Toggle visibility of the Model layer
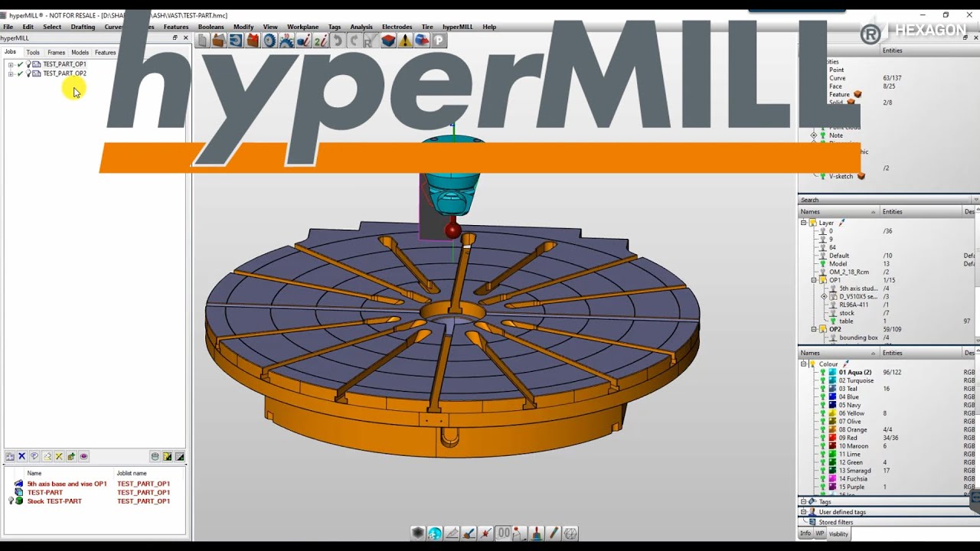This screenshot has width=980, height=551. pyautogui.click(x=823, y=264)
